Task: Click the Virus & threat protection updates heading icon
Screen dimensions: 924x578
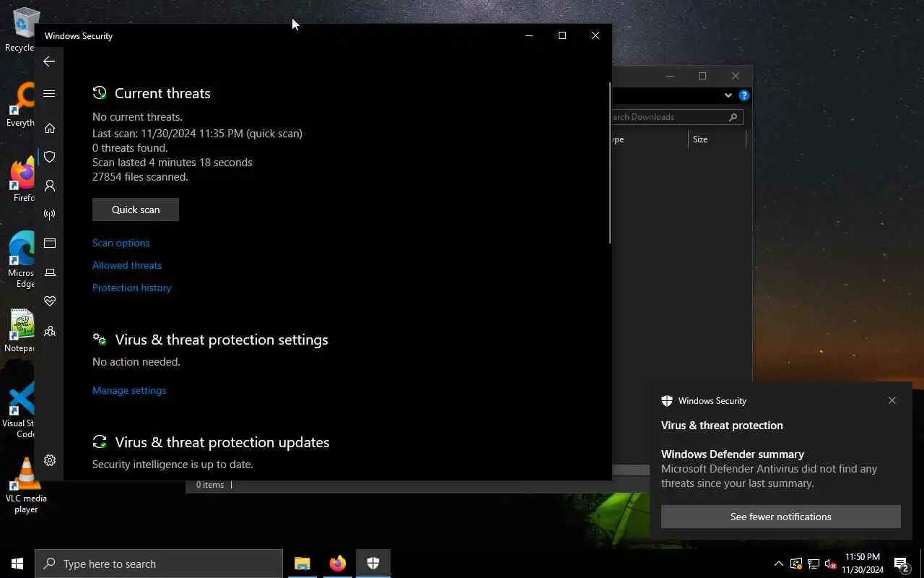Action: point(100,442)
